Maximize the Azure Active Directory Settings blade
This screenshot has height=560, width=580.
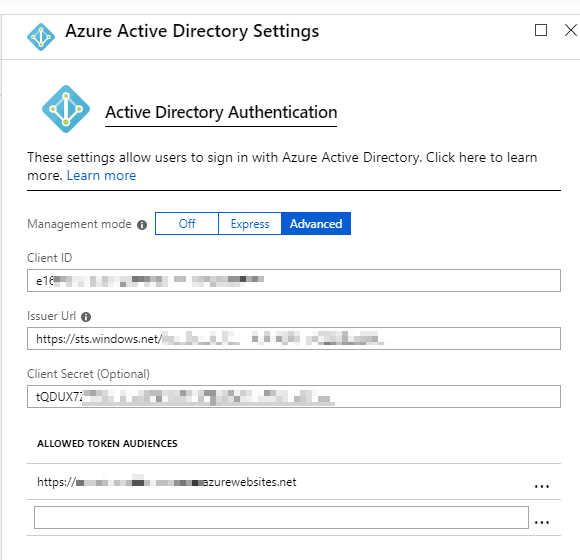tap(541, 30)
